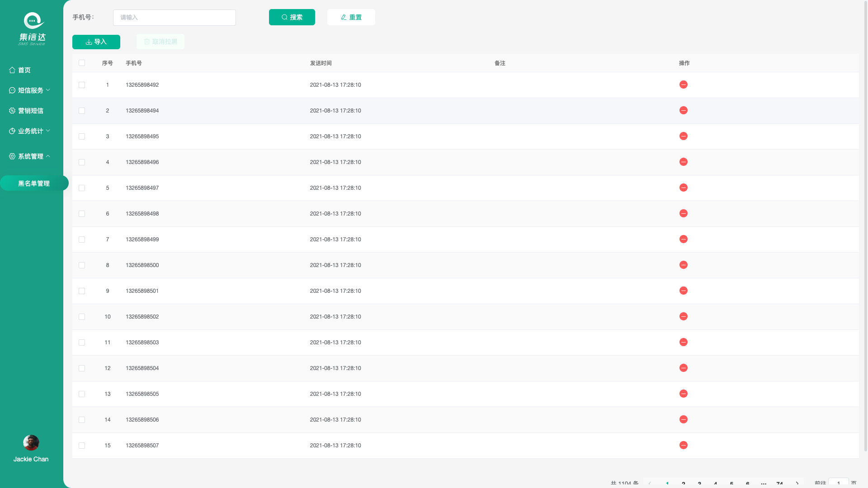The height and width of the screenshot is (488, 868).
Task: Collapse the 系统管理 menu group
Action: 30,156
